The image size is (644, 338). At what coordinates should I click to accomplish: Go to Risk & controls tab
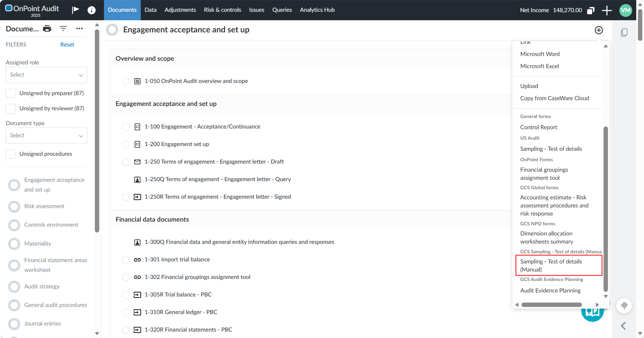pos(222,10)
